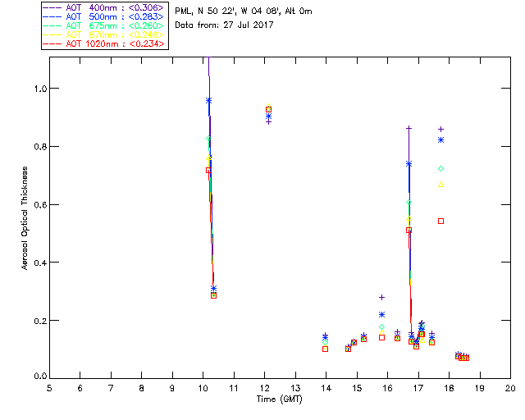
Task: Click the x-axis tick label 8
Action: tap(142, 389)
